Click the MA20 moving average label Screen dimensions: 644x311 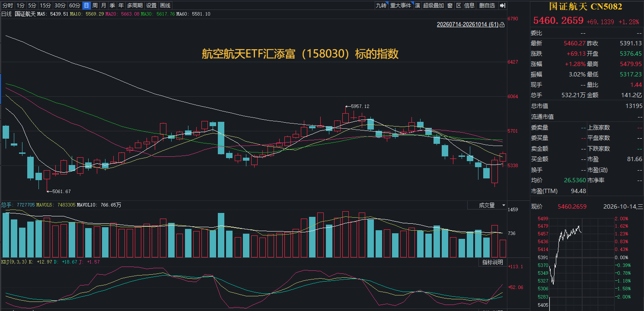(122, 14)
